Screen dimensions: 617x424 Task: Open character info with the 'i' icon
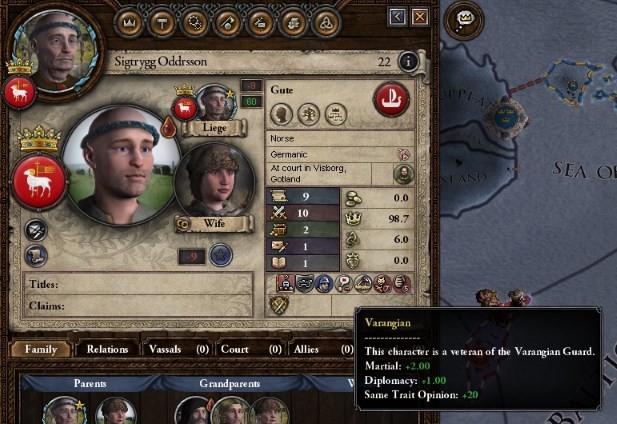tap(408, 61)
